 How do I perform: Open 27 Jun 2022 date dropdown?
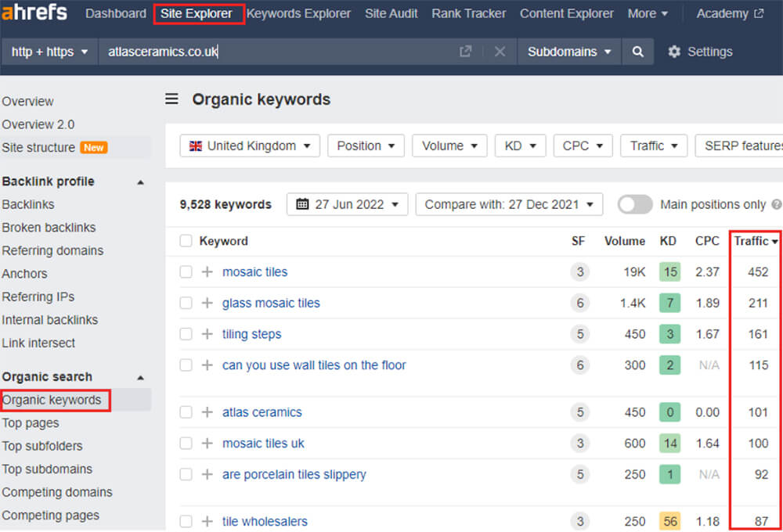coord(347,204)
